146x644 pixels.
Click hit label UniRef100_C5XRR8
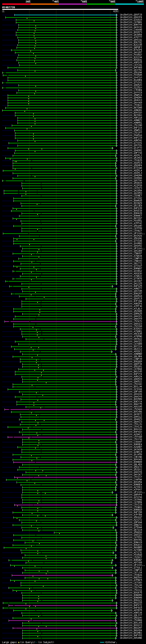(131, 620)
